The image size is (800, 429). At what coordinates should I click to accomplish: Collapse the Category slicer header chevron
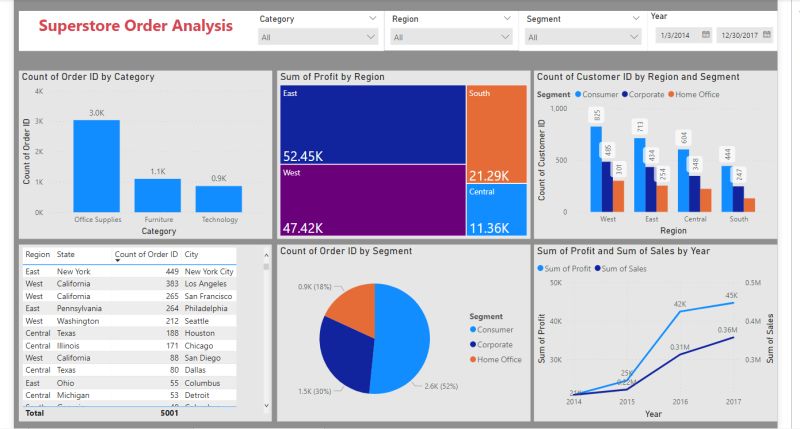[x=372, y=18]
